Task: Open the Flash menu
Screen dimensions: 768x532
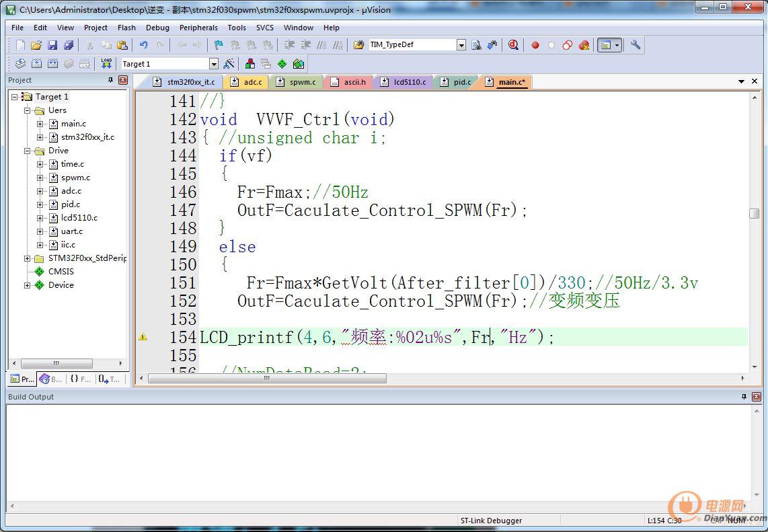Action: click(126, 28)
